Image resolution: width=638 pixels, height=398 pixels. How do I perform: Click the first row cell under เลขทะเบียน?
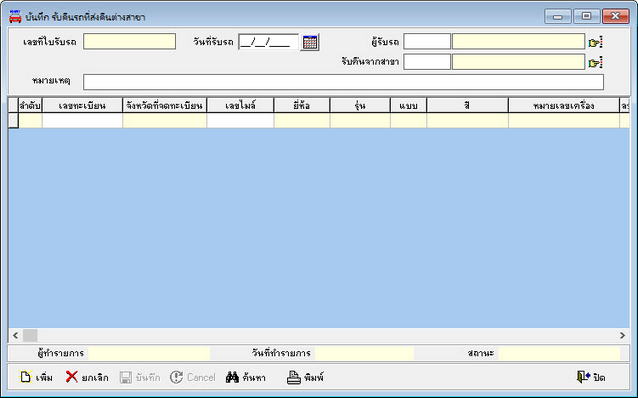(x=82, y=120)
